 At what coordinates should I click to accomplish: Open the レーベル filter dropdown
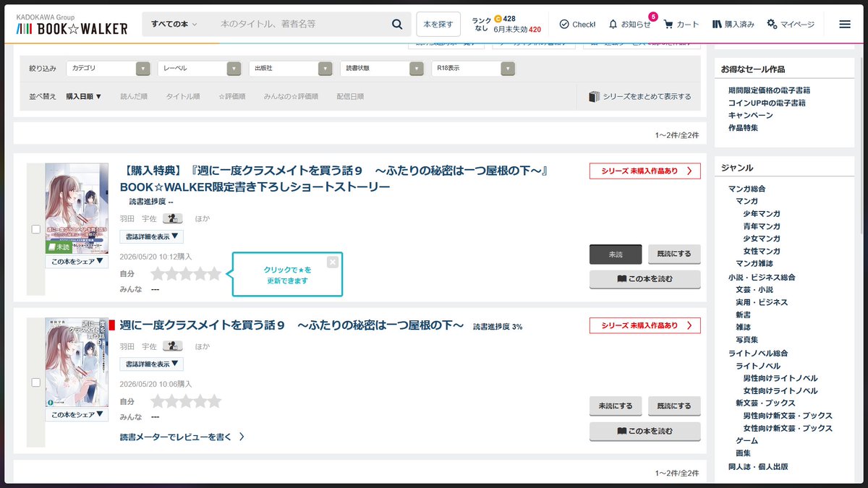[200, 68]
